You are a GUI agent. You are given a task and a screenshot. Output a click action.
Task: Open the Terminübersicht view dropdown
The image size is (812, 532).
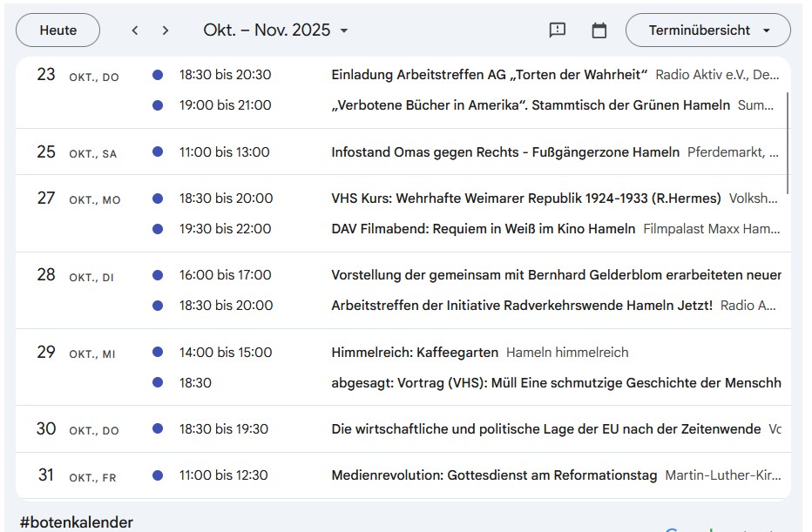(x=707, y=30)
